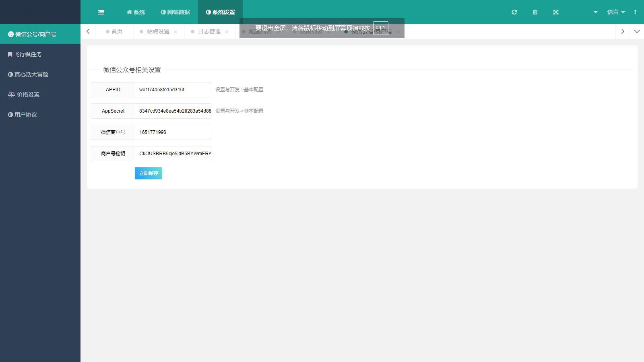
Task: Clear cache using the trash icon
Action: tap(535, 12)
